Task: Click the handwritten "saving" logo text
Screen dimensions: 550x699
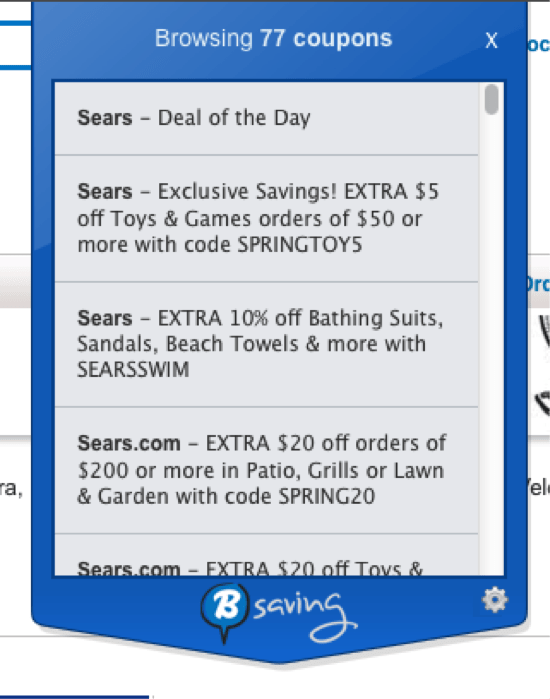Action: point(305,616)
